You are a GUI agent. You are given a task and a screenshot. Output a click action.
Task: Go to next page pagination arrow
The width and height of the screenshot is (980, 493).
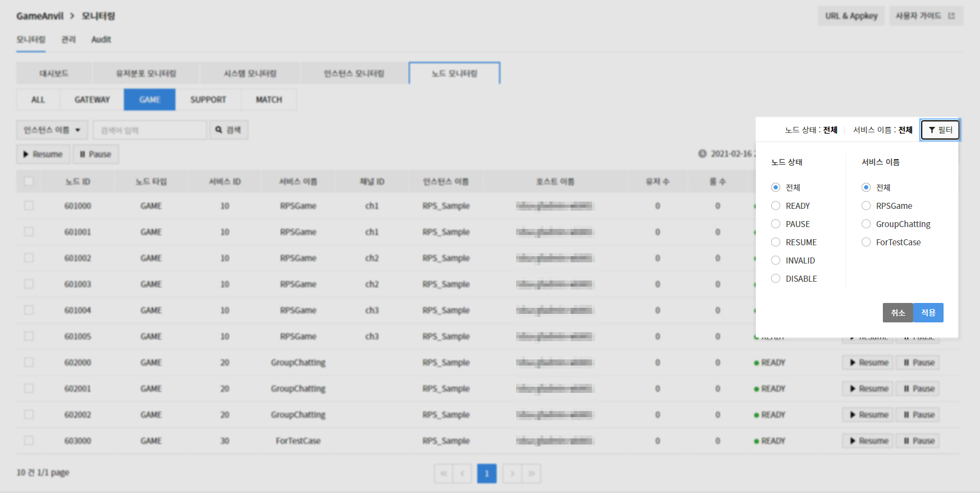point(512,474)
